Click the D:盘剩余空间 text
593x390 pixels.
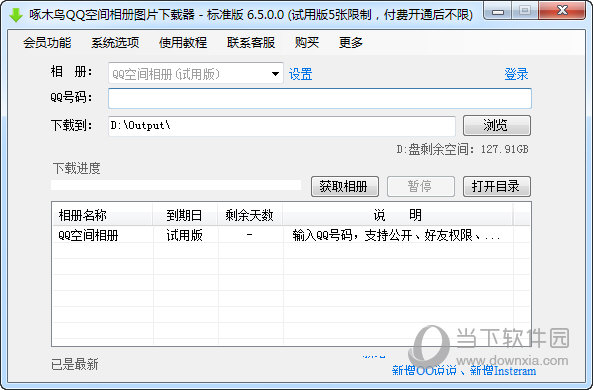point(462,149)
